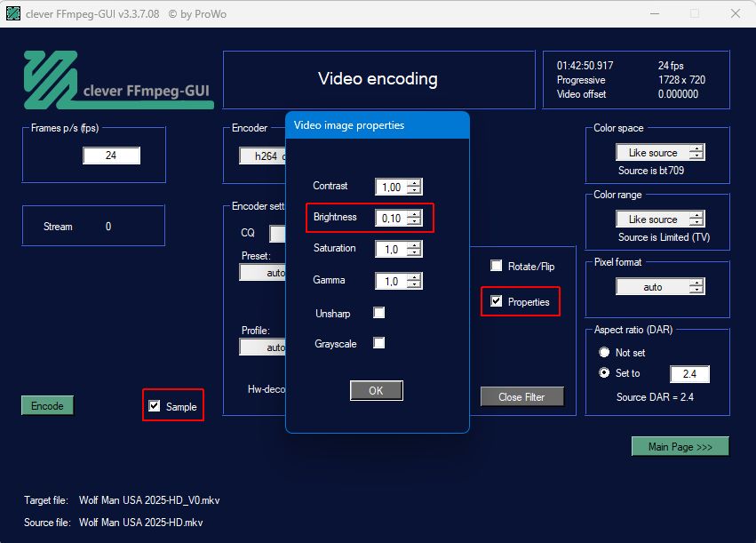Click the Frames p/s field showing 24
The height and width of the screenshot is (543, 756).
[111, 156]
